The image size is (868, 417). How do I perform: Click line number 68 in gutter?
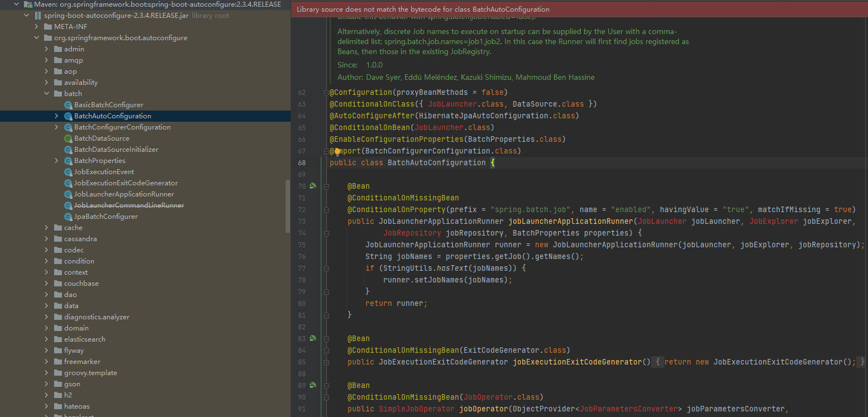(302, 162)
